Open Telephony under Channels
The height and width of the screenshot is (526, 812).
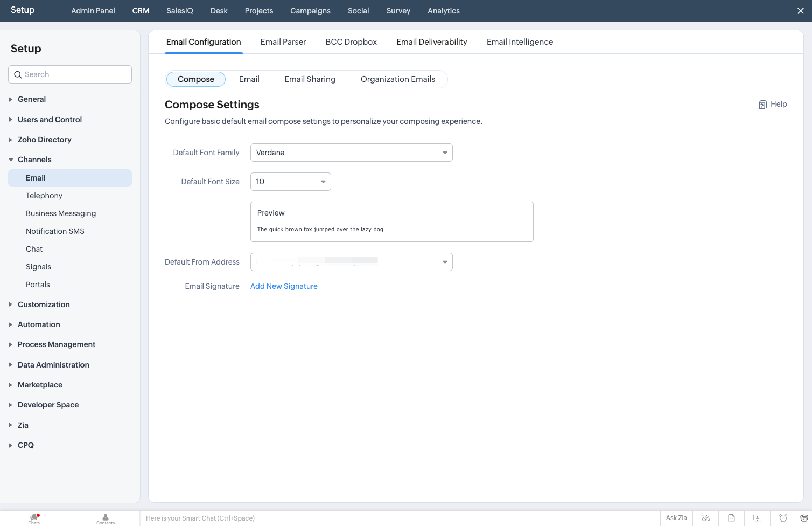(x=44, y=196)
